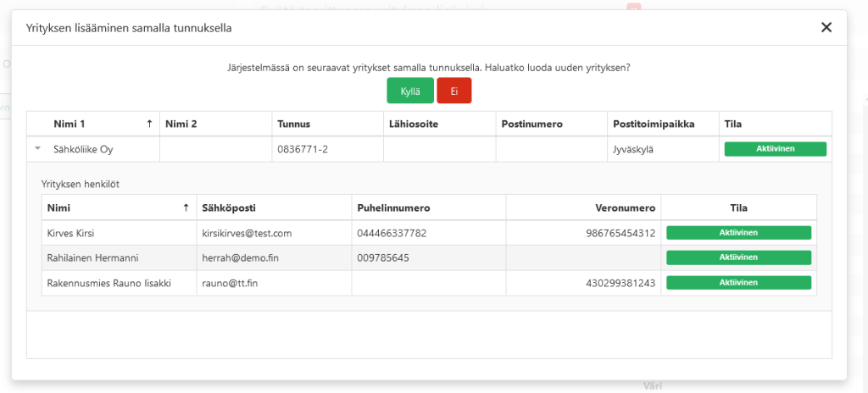Sort persons by Nimi column arrow

click(186, 208)
